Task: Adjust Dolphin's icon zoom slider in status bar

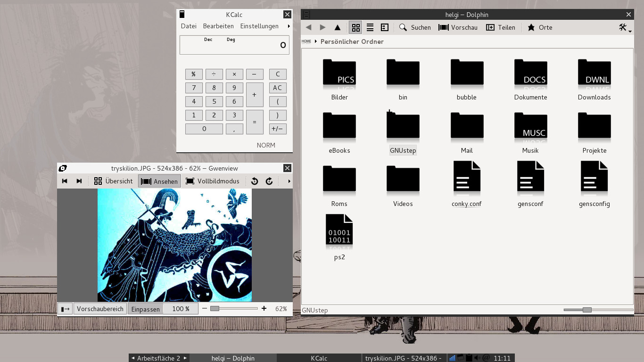Action: click(598, 310)
